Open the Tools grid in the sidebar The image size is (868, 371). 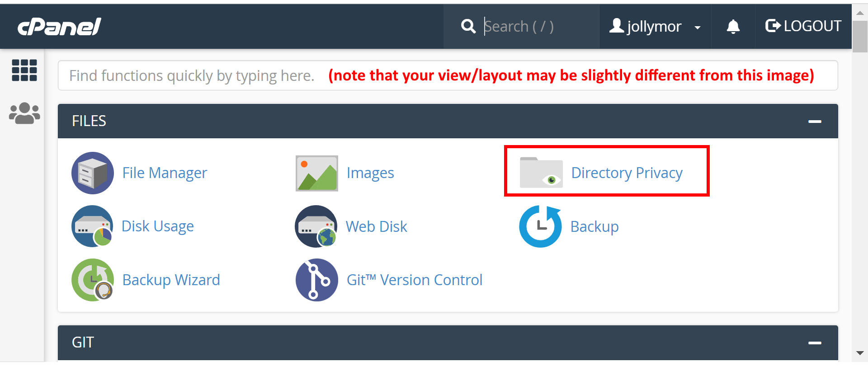pos(24,70)
